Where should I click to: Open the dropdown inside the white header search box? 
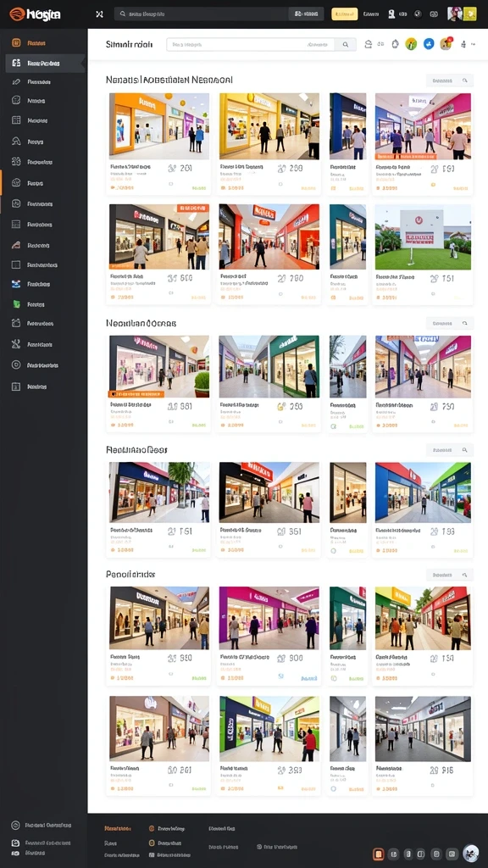point(319,45)
